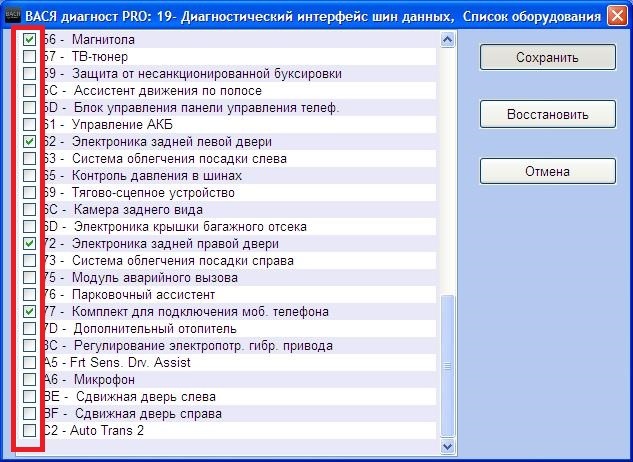This screenshot has width=633, height=462.
Task: Check Система облегчения посадки слева box
Action: click(29, 158)
